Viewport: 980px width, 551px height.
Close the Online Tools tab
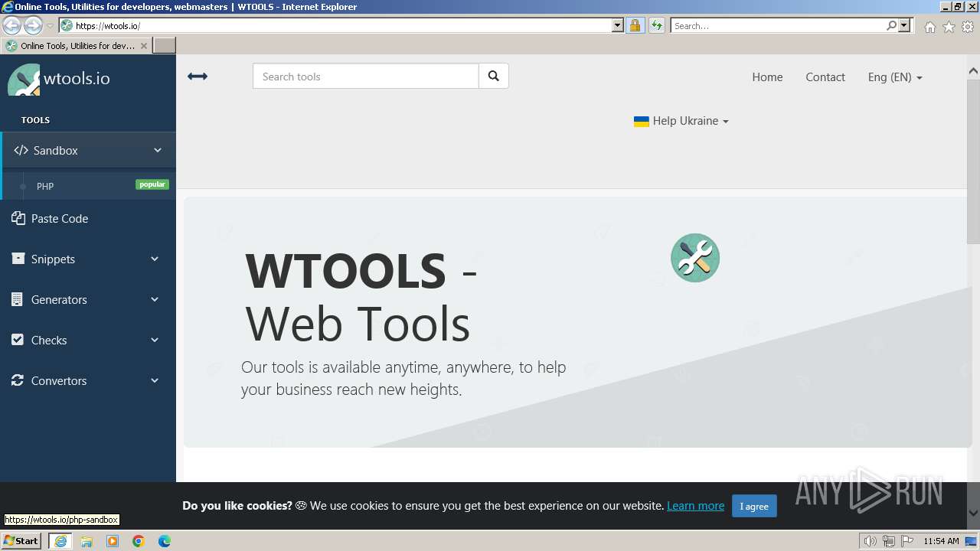(x=144, y=46)
